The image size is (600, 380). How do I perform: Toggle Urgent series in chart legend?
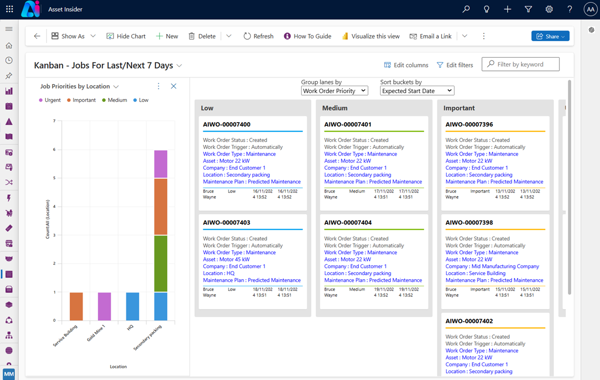[50, 100]
